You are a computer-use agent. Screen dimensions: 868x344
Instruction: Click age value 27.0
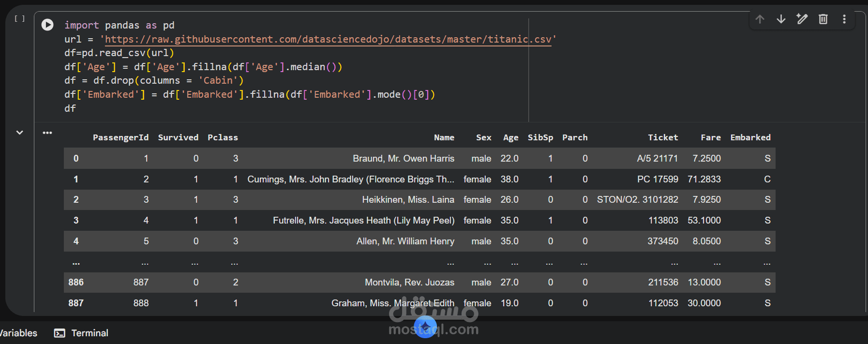pyautogui.click(x=509, y=282)
